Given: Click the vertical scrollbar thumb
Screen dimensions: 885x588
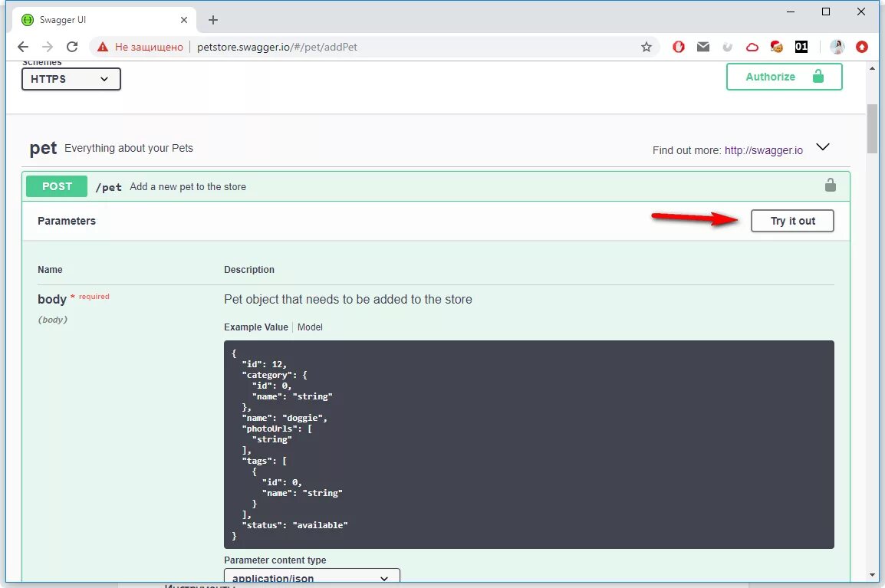Looking at the screenshot, I should [x=872, y=129].
